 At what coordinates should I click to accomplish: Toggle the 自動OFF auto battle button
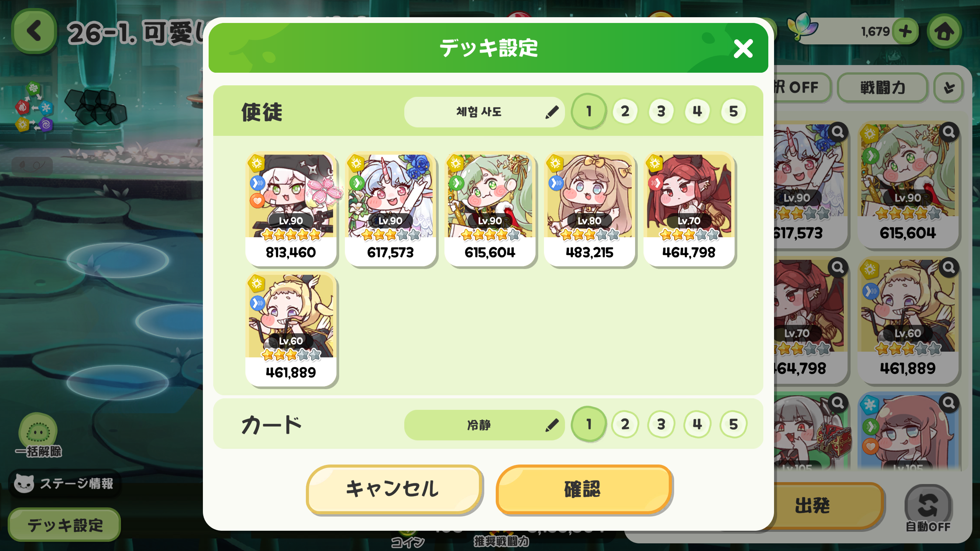(x=928, y=509)
